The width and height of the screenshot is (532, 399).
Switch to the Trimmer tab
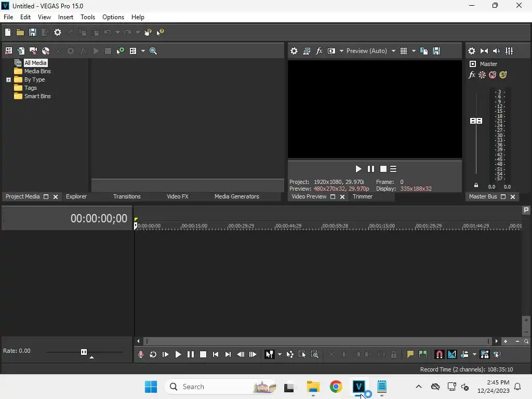coord(362,196)
